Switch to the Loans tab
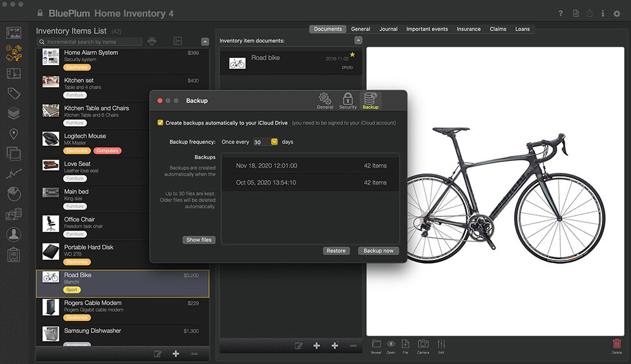The height and width of the screenshot is (364, 631). (x=522, y=29)
